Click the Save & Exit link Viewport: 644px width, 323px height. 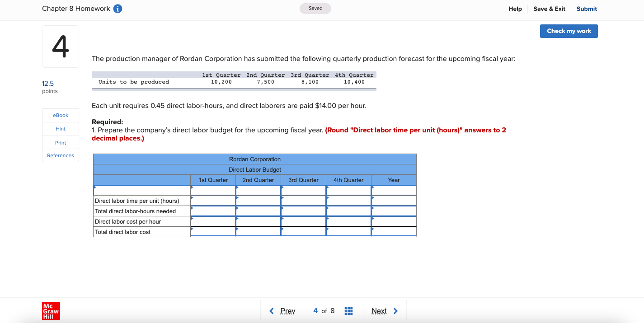[x=549, y=9]
